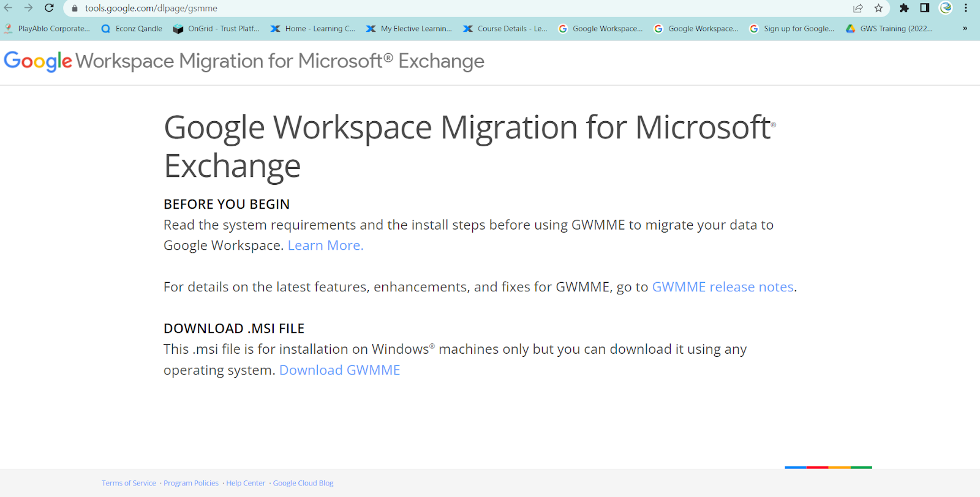Open the Help Center footer link
980x497 pixels.
pos(246,484)
